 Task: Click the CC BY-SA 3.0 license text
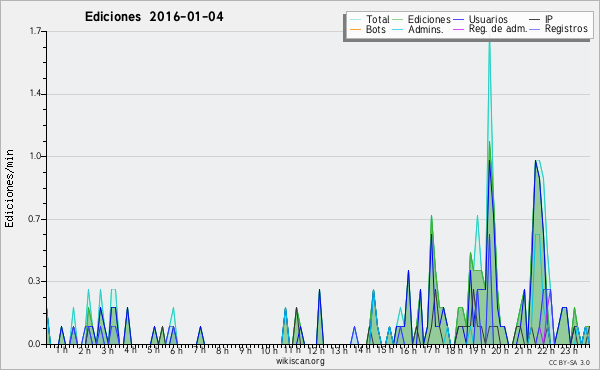[569, 362]
